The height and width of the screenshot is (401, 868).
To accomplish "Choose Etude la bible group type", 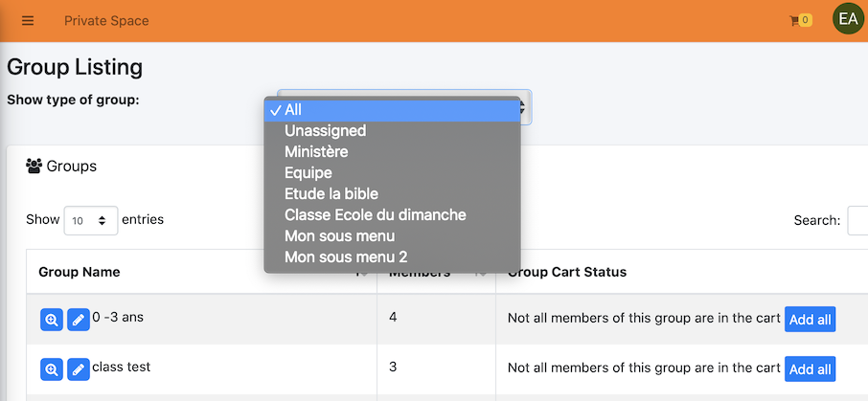I will tap(393, 193).
